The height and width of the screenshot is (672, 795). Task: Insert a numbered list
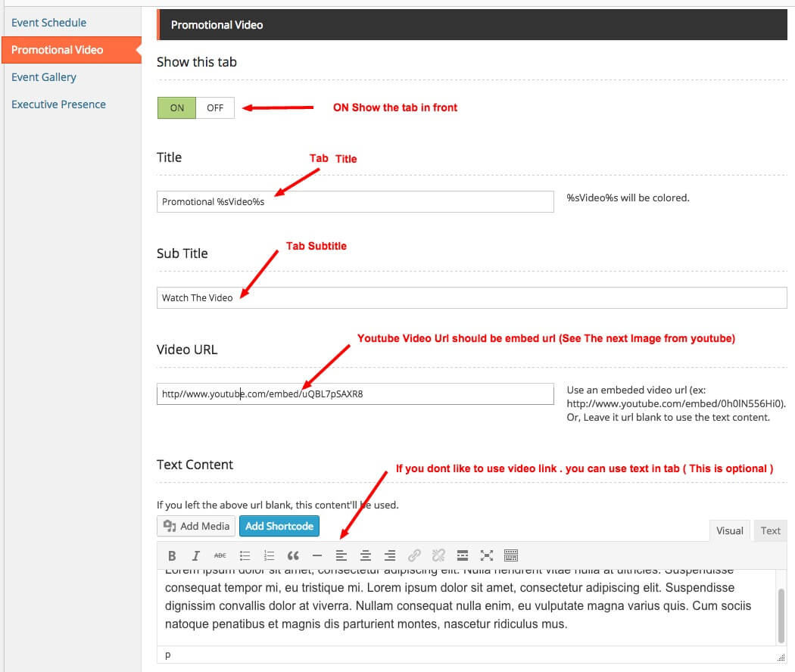coord(269,555)
